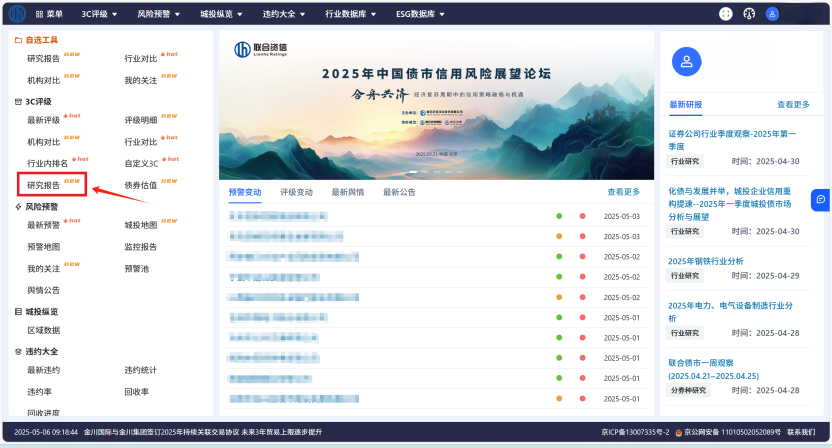This screenshot has height=448, width=832.
Task: Click the 京公网安备 badge icon
Action: point(678,432)
